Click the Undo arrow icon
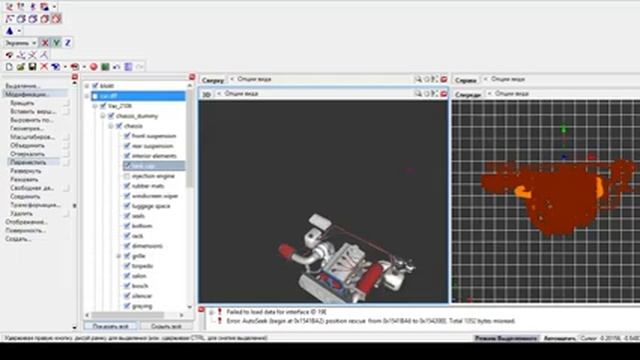 click(116, 67)
